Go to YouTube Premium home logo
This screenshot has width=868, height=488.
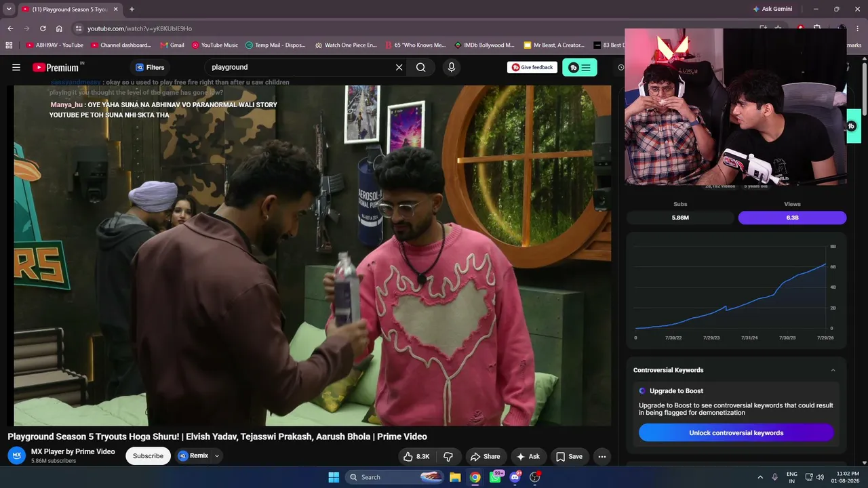click(56, 67)
